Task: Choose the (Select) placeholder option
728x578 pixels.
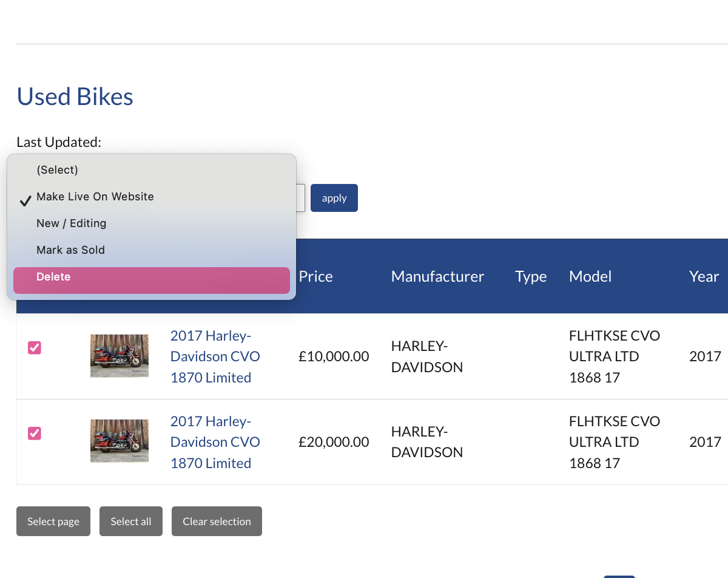Action: point(58,170)
